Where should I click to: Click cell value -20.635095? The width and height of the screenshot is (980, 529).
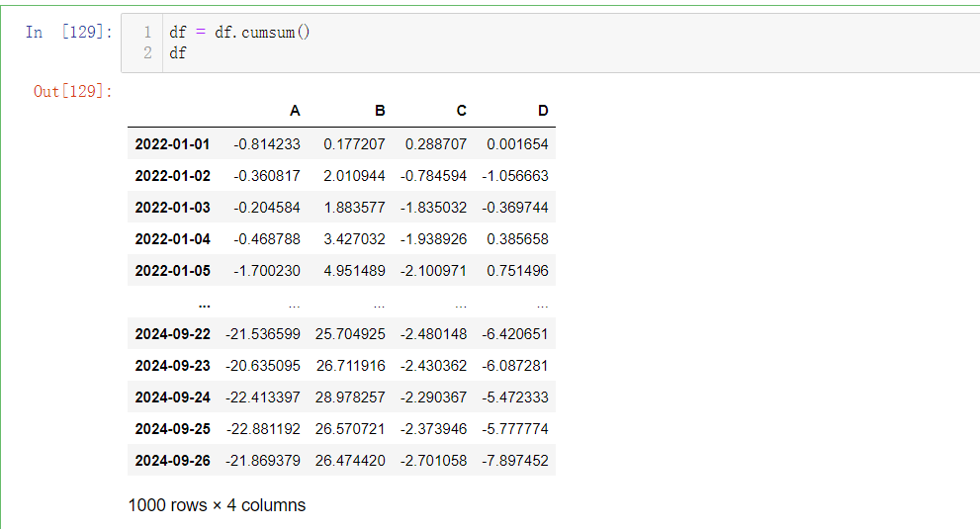[x=263, y=366]
